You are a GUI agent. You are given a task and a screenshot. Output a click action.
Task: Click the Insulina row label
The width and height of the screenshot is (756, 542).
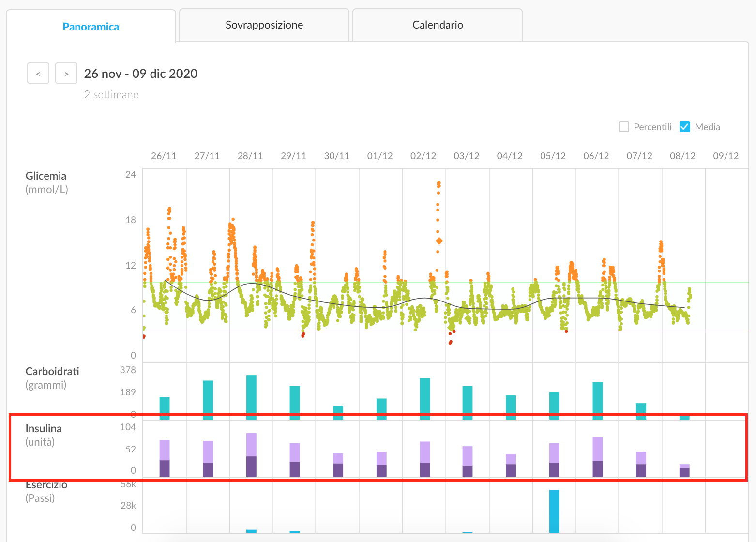pyautogui.click(x=44, y=429)
